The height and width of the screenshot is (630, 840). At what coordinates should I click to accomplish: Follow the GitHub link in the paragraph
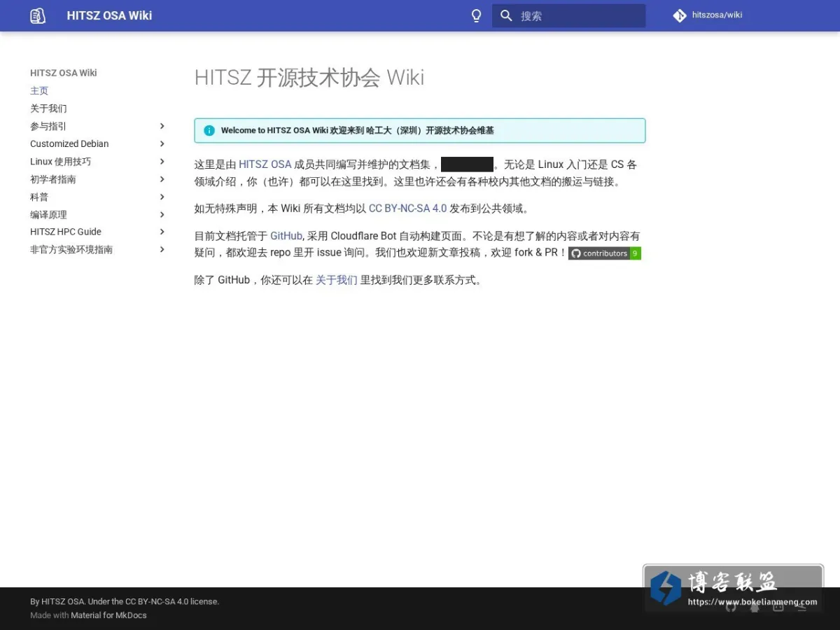tap(286, 236)
